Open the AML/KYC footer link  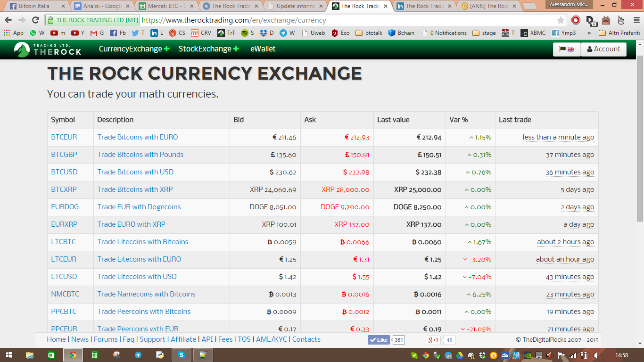(272, 339)
